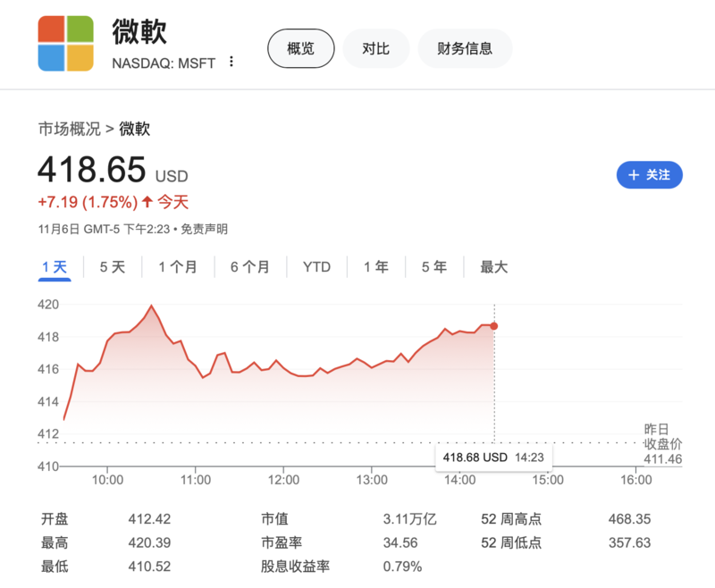
Task: Select the 概览 overview tab
Action: pos(301,48)
